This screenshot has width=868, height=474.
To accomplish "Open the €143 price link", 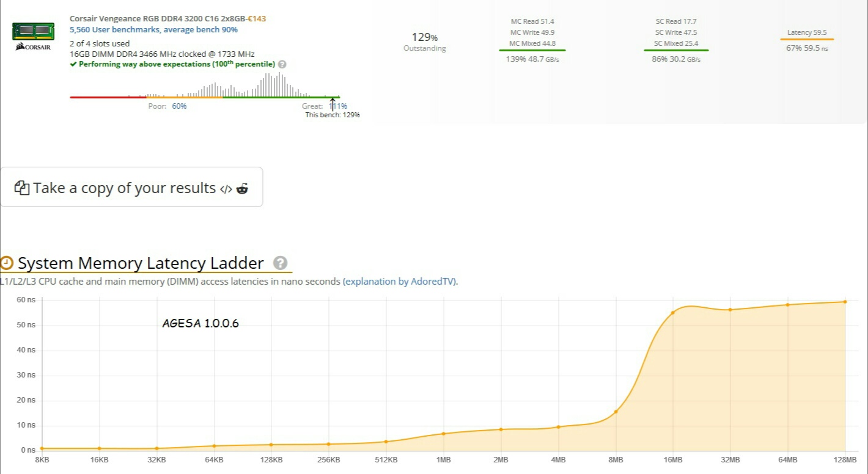I will [256, 19].
